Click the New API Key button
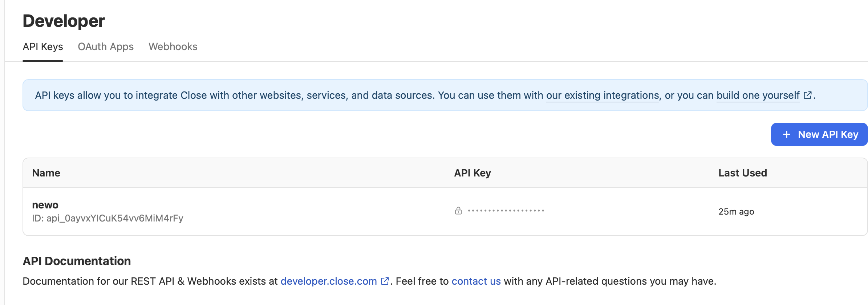This screenshot has width=868, height=305. pos(819,134)
